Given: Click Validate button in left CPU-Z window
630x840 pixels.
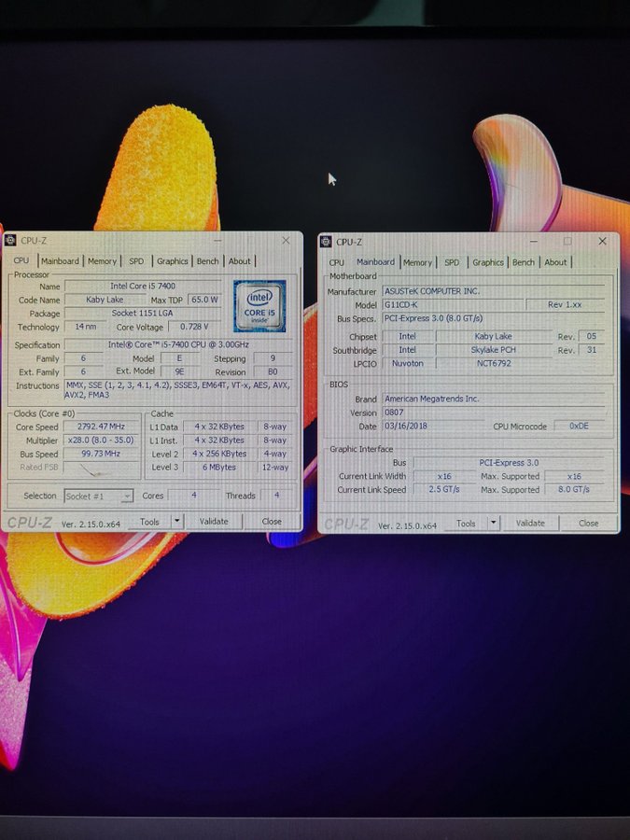Looking at the screenshot, I should [x=214, y=521].
